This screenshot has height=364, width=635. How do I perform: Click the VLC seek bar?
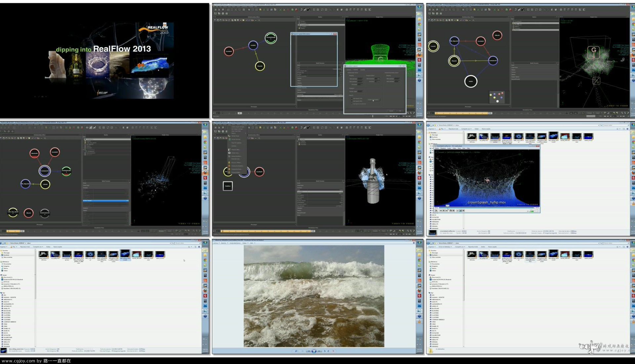click(x=486, y=207)
